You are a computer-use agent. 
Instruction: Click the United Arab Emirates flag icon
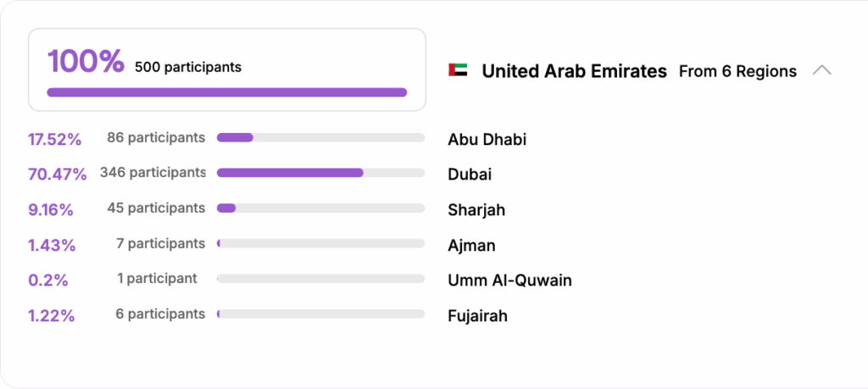[x=458, y=70]
